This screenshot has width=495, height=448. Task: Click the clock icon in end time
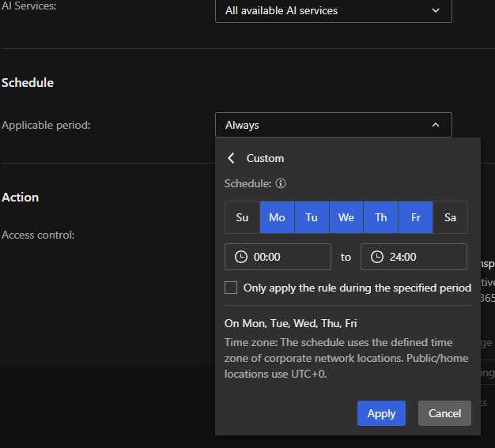click(377, 257)
